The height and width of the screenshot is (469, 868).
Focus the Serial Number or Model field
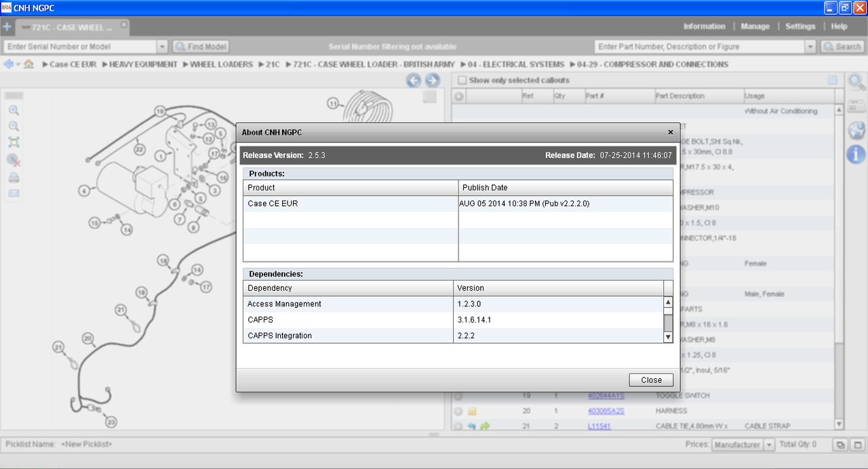point(80,47)
